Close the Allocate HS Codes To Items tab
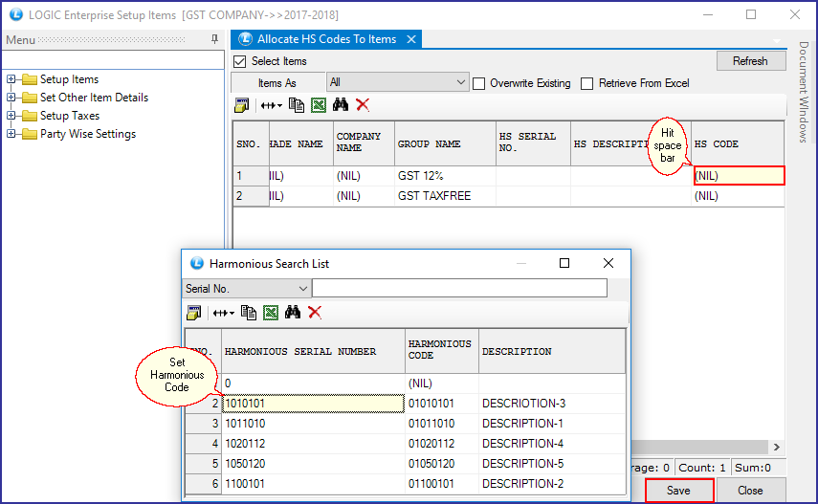Screen dimensions: 818x504 pyautogui.click(x=410, y=39)
